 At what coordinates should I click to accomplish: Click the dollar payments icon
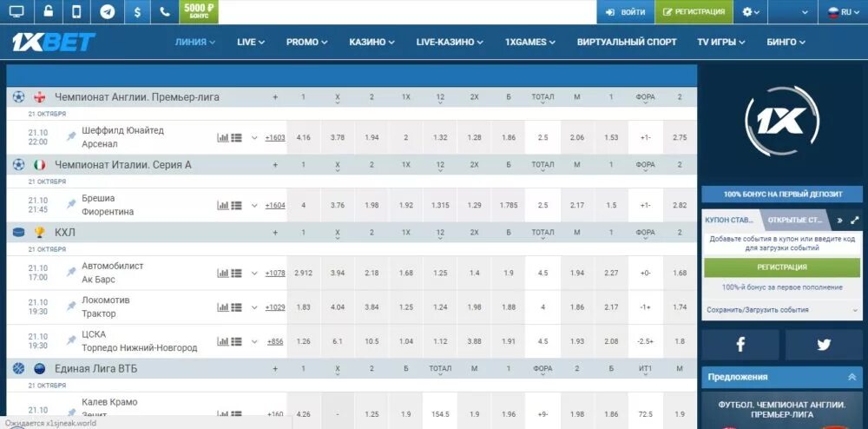click(x=137, y=11)
